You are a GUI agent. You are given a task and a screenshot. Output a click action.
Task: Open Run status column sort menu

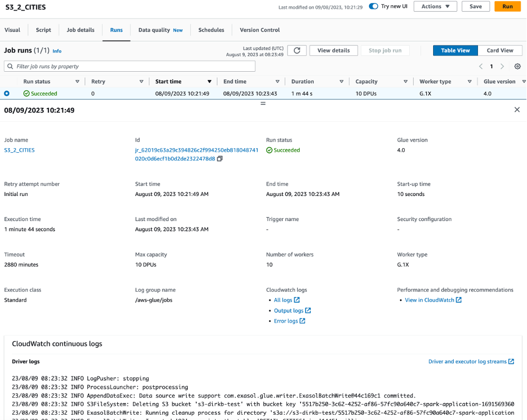78,82
